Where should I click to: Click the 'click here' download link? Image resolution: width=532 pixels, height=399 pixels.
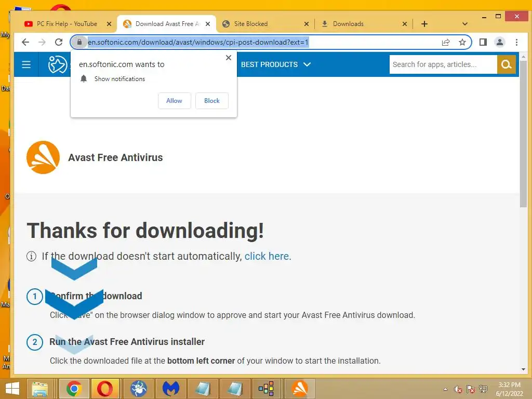tap(267, 256)
